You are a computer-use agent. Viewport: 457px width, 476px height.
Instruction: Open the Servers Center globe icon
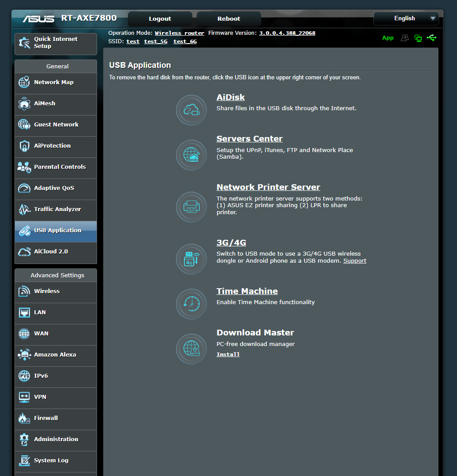191,155
